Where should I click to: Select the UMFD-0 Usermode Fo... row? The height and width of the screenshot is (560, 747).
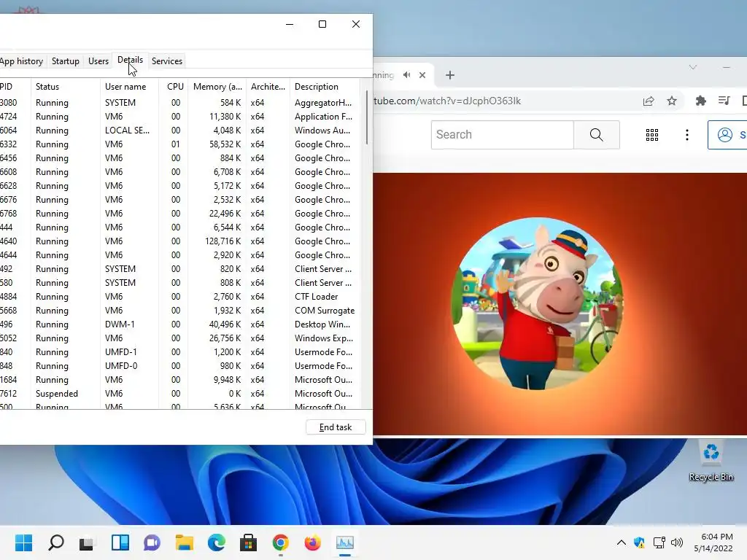180,366
